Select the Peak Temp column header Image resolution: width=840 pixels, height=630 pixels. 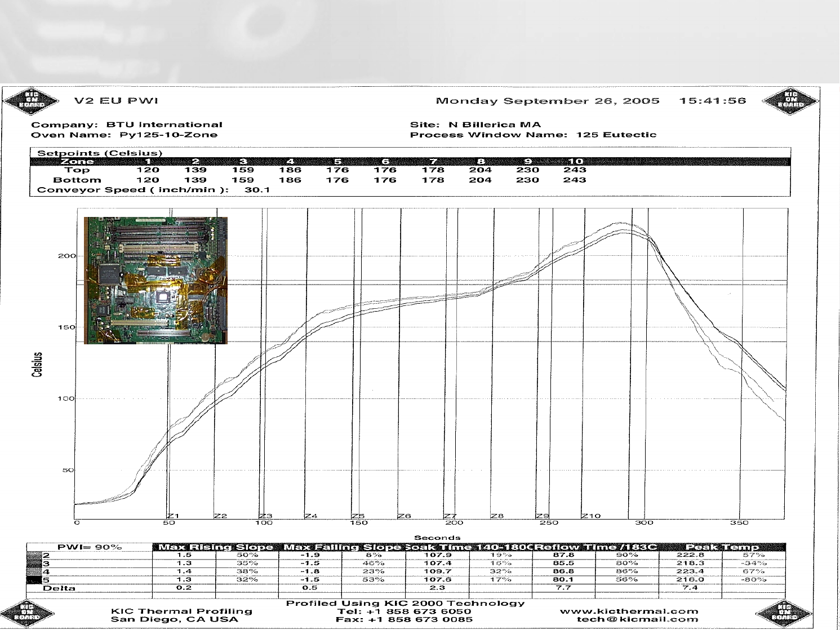(x=722, y=547)
